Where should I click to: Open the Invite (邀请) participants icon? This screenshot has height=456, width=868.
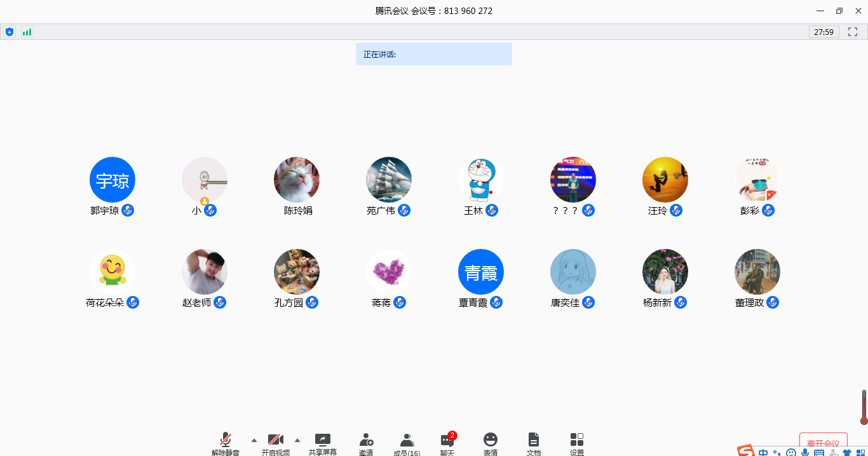click(366, 443)
